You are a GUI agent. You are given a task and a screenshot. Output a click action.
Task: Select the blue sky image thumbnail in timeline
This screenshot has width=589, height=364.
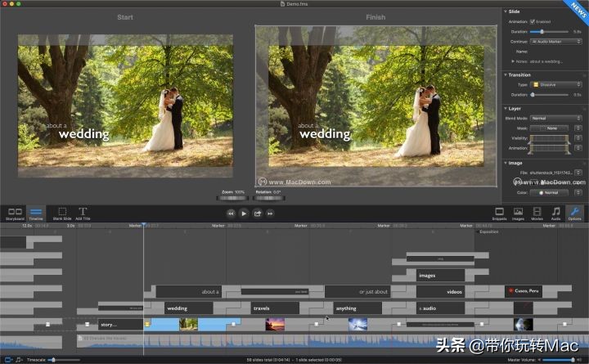click(357, 324)
